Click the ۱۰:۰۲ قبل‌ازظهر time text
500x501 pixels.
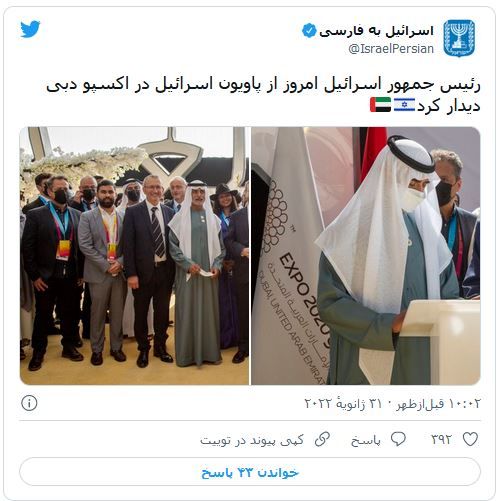438,403
